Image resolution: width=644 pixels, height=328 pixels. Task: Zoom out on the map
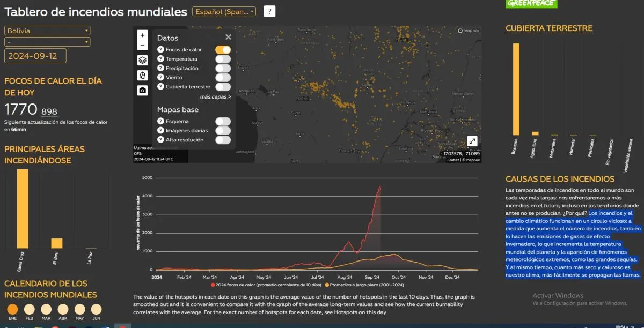[142, 46]
